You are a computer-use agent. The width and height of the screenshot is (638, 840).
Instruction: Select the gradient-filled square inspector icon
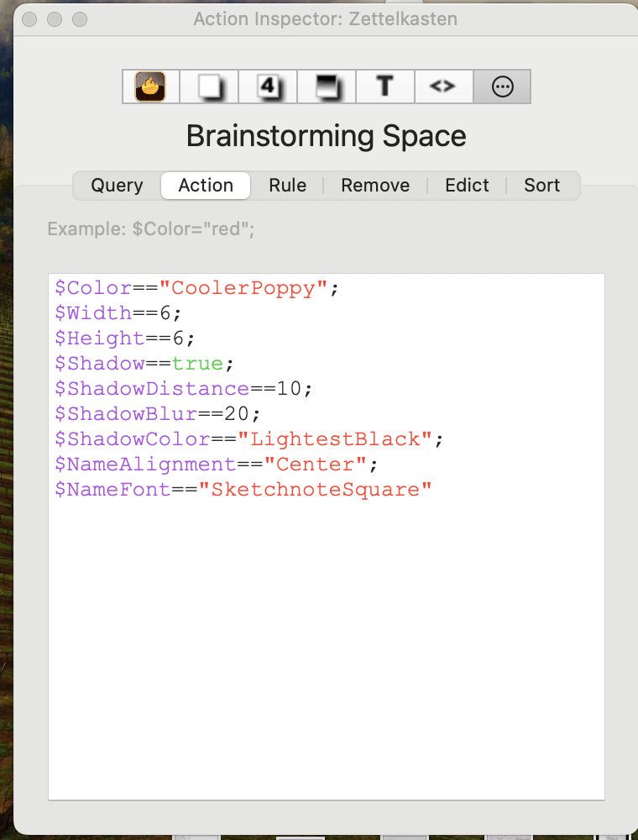(327, 87)
